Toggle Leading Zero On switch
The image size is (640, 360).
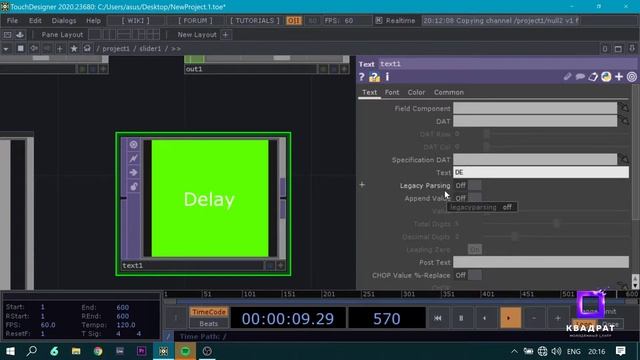point(474,249)
